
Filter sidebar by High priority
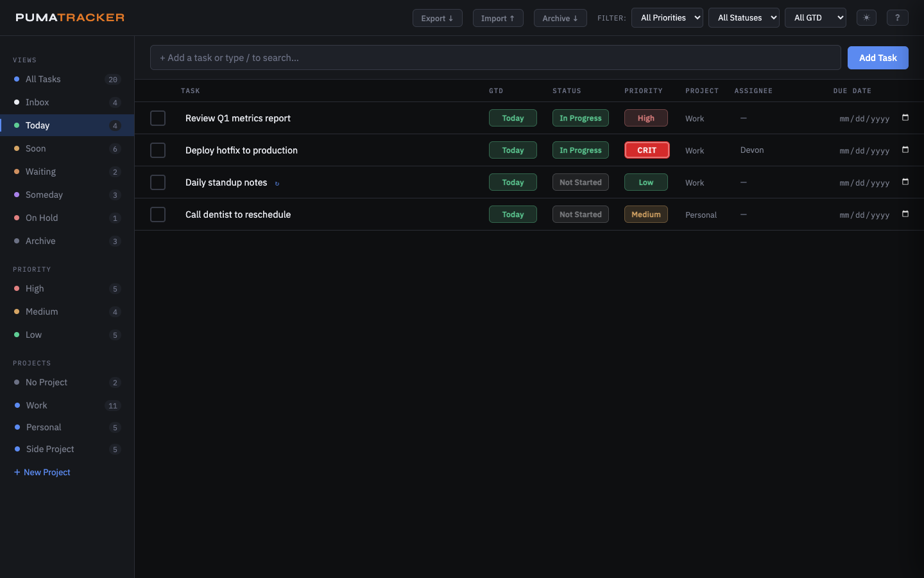[67, 288]
